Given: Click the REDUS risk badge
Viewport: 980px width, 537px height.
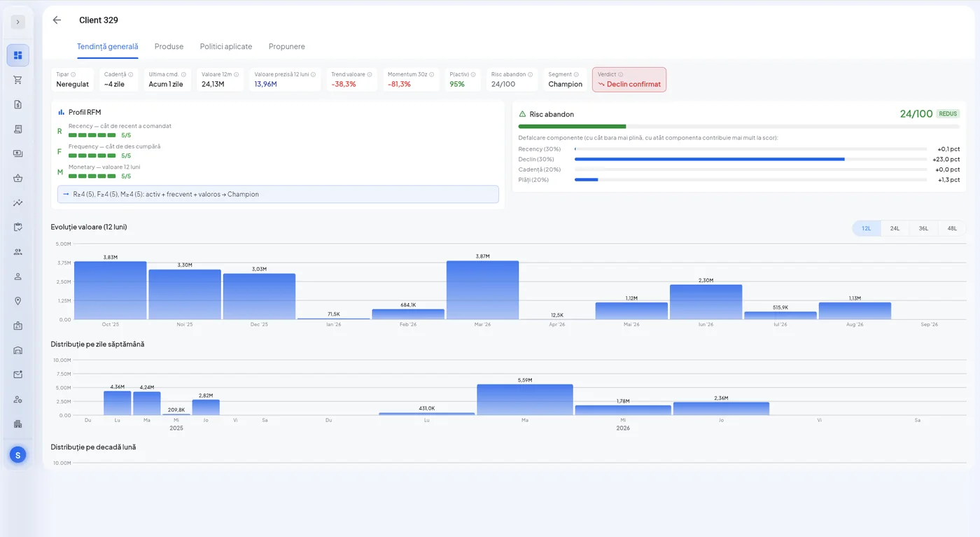Looking at the screenshot, I should pyautogui.click(x=948, y=113).
